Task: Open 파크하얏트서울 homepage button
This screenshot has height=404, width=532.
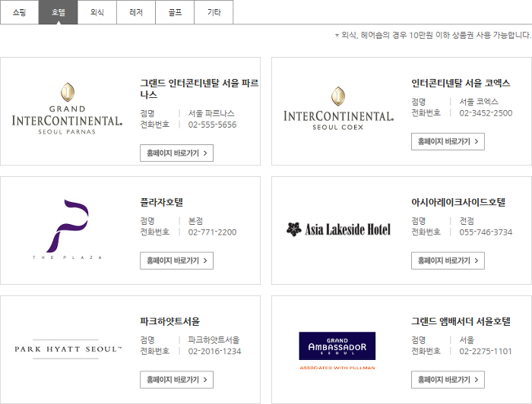Action: coord(177,380)
